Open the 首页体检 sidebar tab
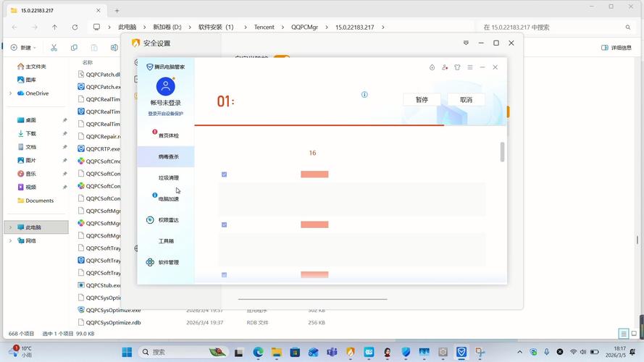 point(166,135)
